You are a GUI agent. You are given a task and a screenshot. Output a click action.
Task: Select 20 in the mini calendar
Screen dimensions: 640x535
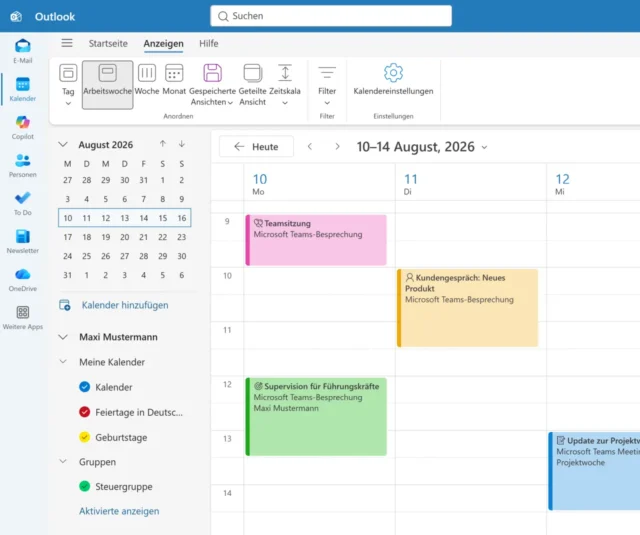[124, 237]
